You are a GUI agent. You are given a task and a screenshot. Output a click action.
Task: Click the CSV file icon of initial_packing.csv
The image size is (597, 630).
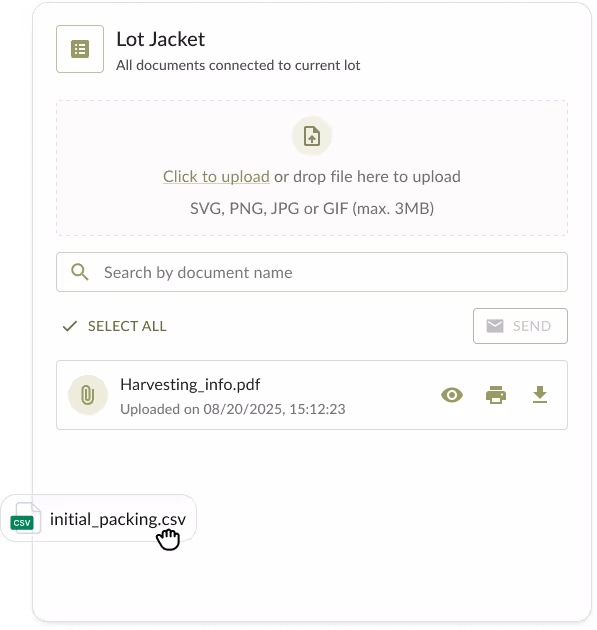[x=25, y=518]
